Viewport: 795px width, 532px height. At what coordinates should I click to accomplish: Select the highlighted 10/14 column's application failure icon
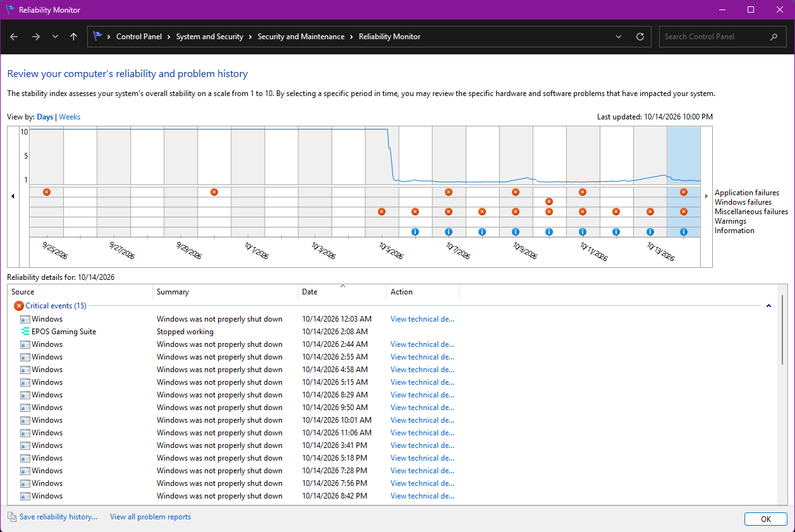683,192
